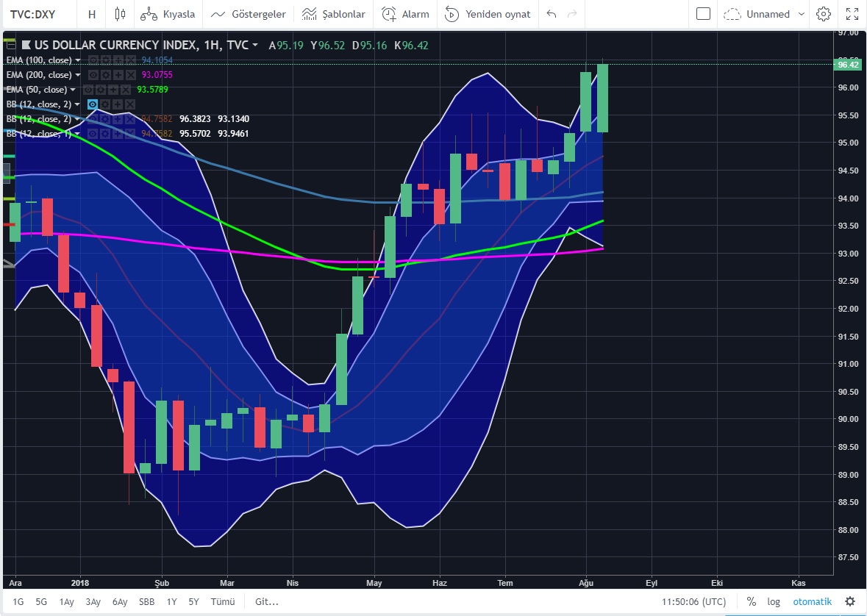
Task: Remove the EMA (50, close) indicator
Action: click(x=125, y=90)
